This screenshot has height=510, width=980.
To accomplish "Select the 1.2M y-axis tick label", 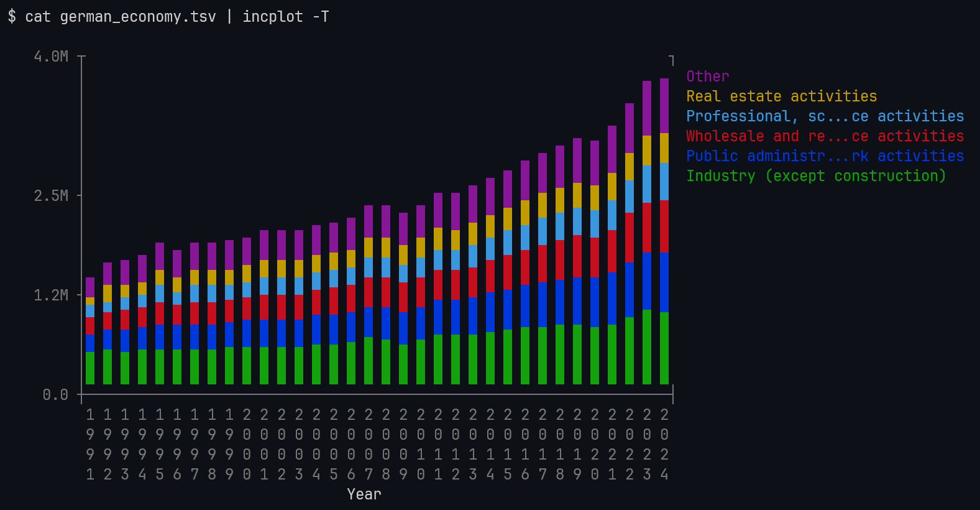I will (51, 295).
